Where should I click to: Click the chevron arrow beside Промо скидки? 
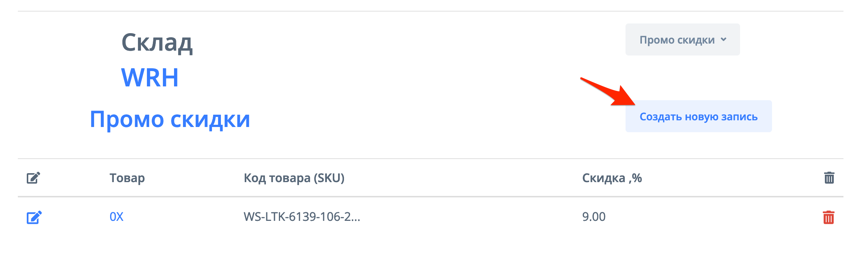click(723, 39)
